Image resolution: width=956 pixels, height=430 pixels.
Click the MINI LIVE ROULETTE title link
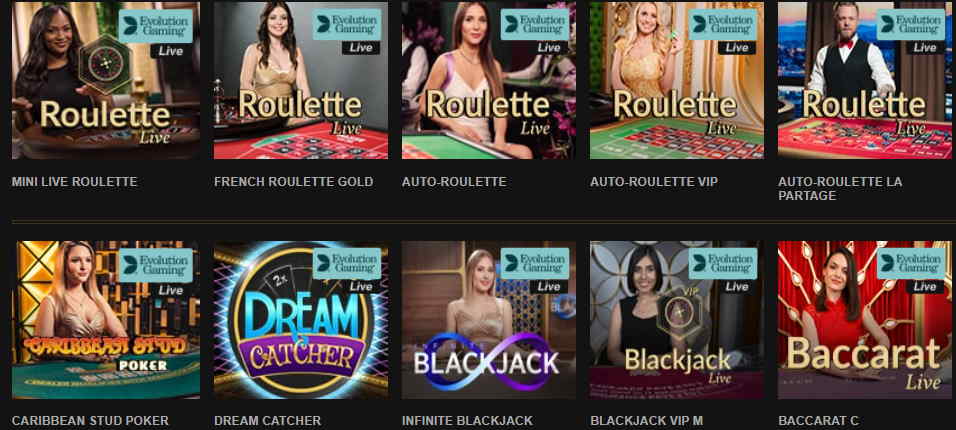tap(74, 182)
